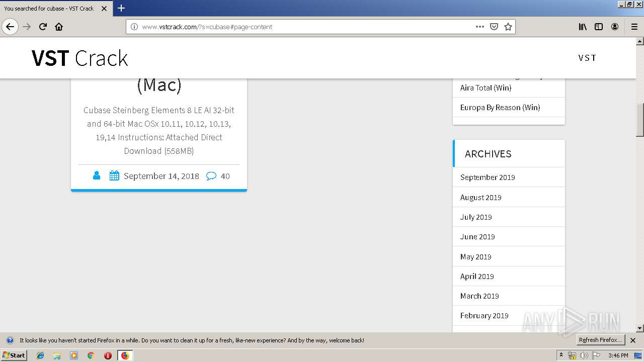Open March 2019 archive

[479, 296]
